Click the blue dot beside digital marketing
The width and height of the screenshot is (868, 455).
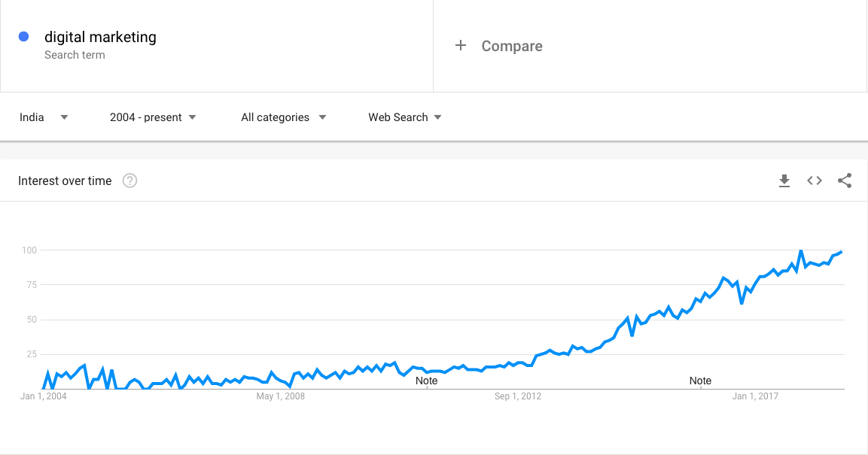(24, 37)
